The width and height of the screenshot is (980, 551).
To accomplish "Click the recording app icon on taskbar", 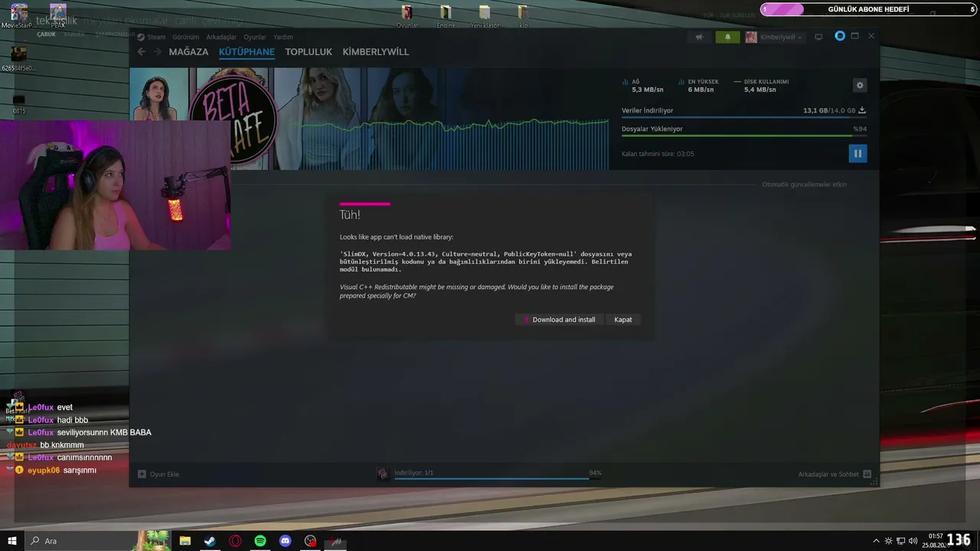I will click(x=310, y=541).
